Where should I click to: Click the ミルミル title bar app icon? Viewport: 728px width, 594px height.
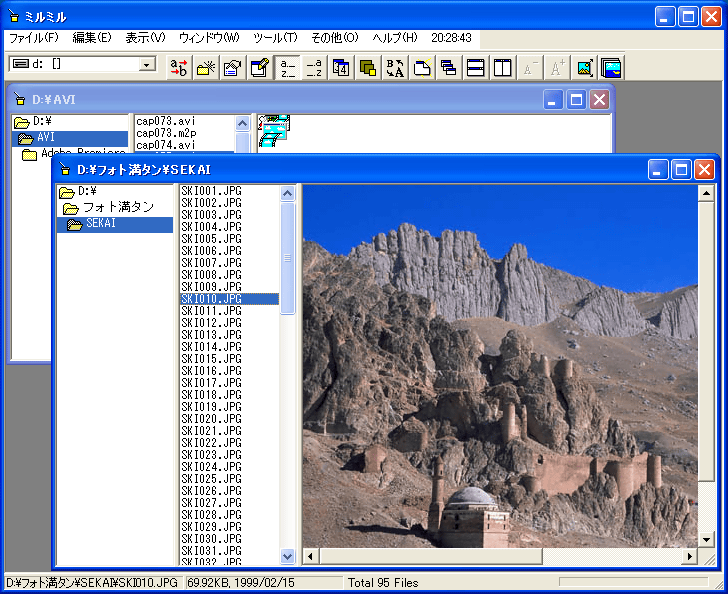[14, 16]
